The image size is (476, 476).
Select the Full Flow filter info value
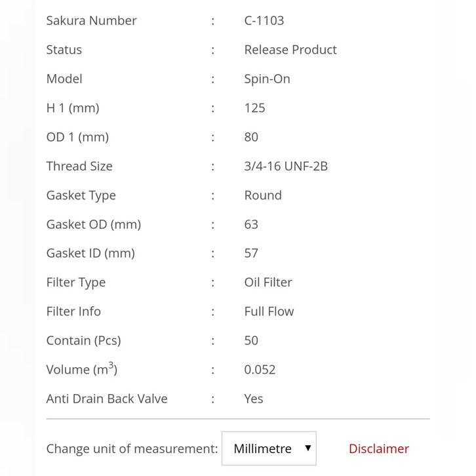click(269, 311)
